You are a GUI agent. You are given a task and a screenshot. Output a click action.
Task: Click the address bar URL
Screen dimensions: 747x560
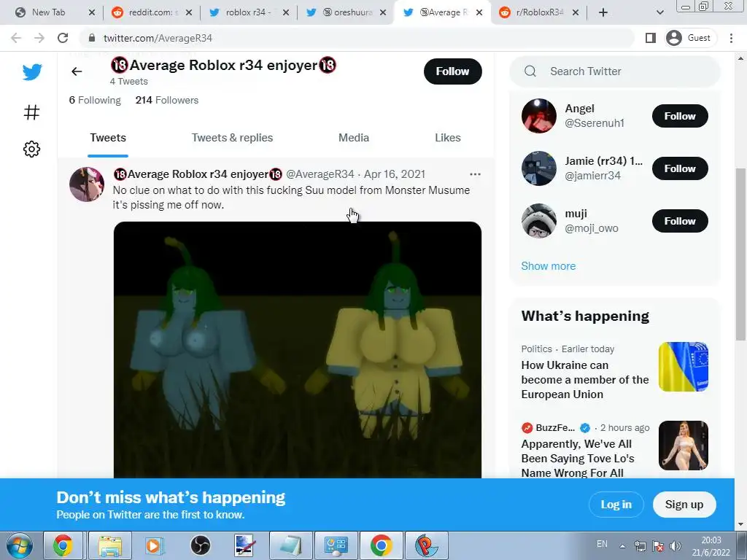point(158,38)
